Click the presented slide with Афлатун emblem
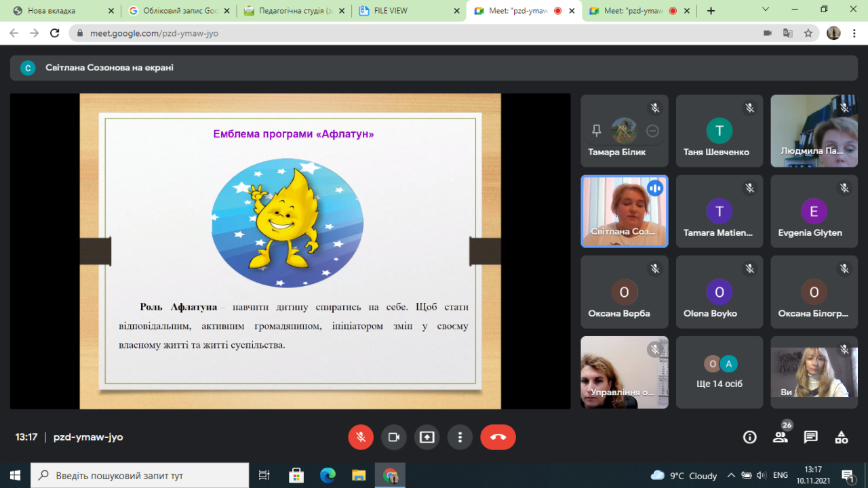The image size is (868, 488). click(x=290, y=251)
